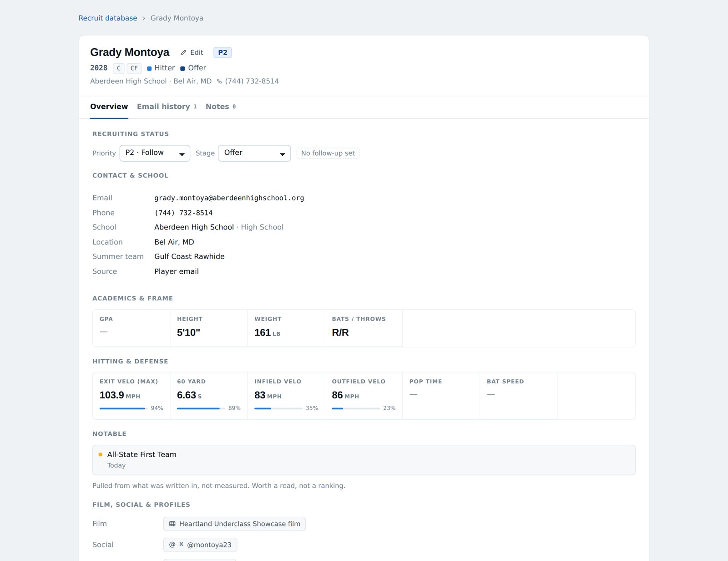Click the 161 LB weight value
728x561 pixels.
pyautogui.click(x=268, y=333)
